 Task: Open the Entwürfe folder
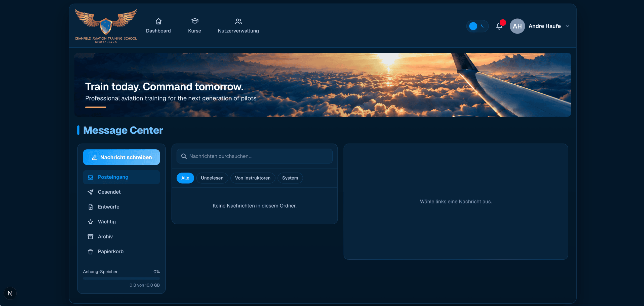[x=121, y=207]
